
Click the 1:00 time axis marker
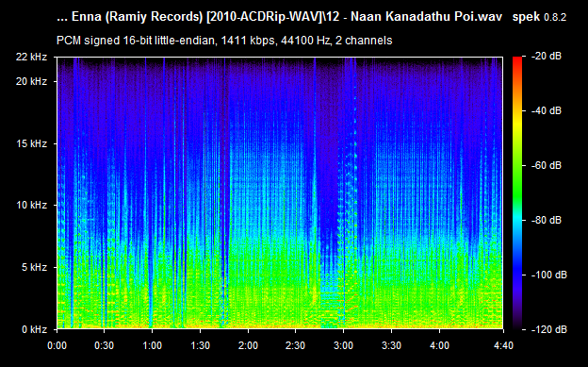point(152,345)
